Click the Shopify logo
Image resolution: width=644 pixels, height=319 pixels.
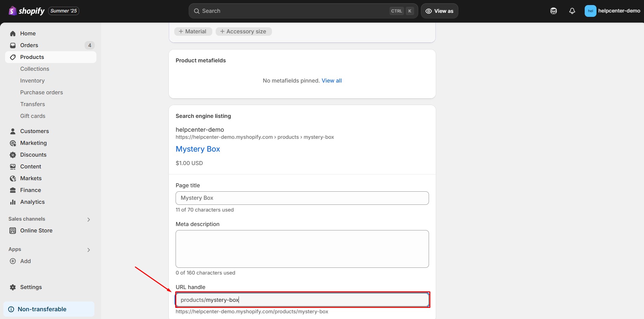click(27, 11)
